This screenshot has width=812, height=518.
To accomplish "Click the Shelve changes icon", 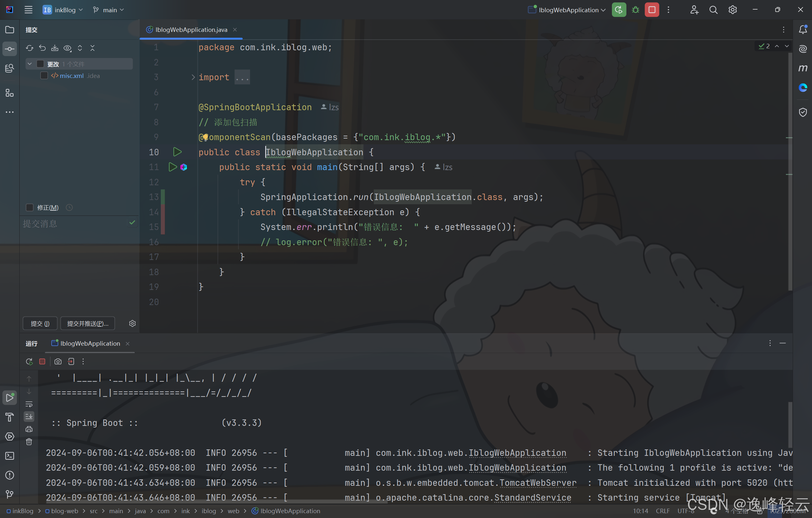I will click(55, 48).
